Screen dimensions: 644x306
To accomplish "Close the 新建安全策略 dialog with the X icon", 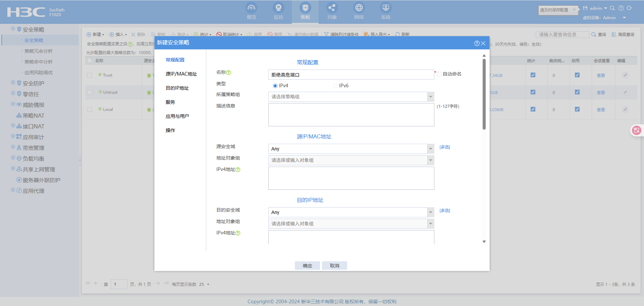I will coord(483,43).
